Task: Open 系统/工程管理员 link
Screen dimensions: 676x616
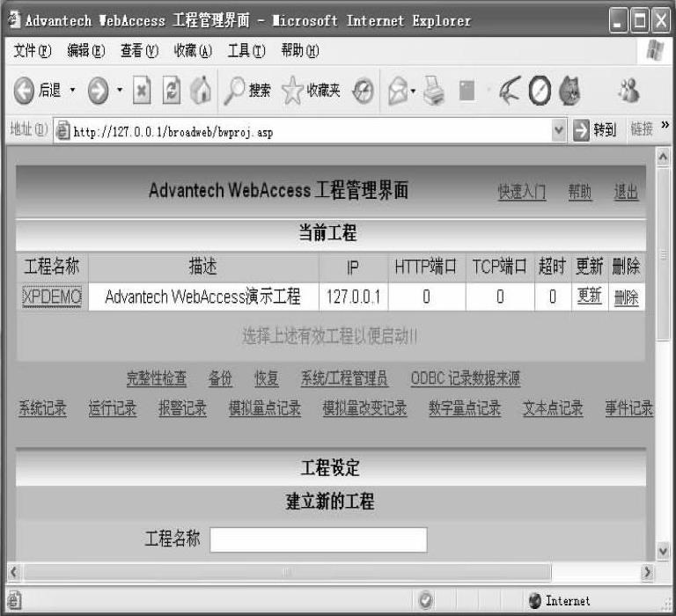Action: click(344, 378)
